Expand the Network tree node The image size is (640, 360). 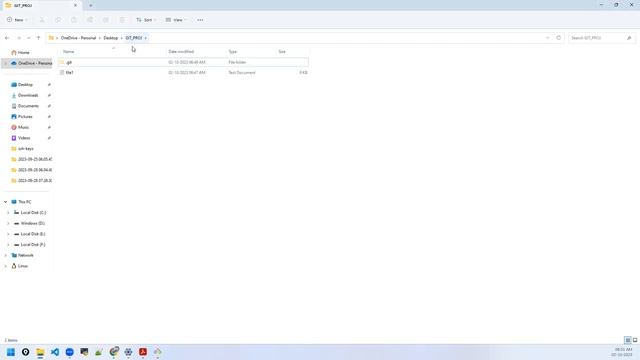5,255
